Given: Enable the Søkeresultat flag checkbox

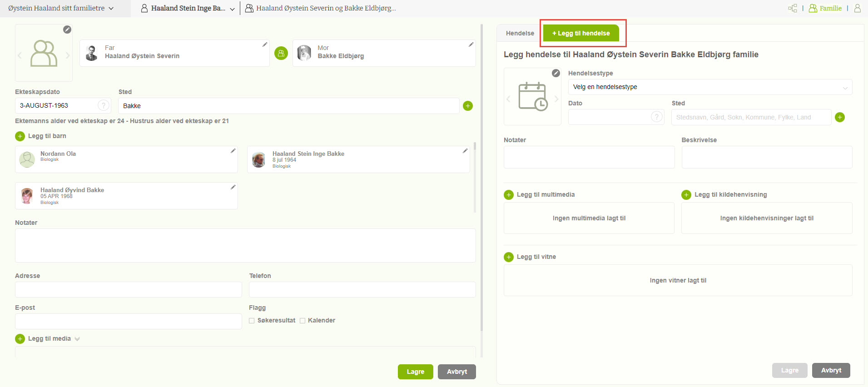Looking at the screenshot, I should (x=252, y=321).
